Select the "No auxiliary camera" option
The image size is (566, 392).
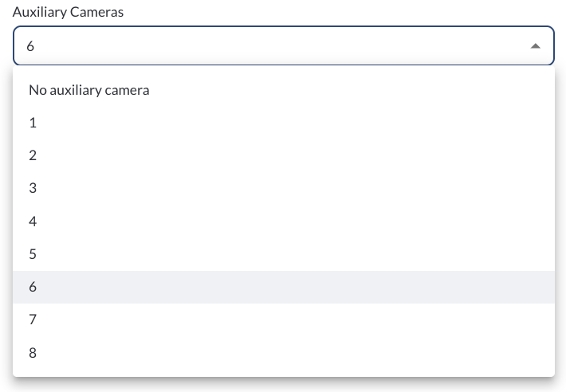tap(284, 90)
